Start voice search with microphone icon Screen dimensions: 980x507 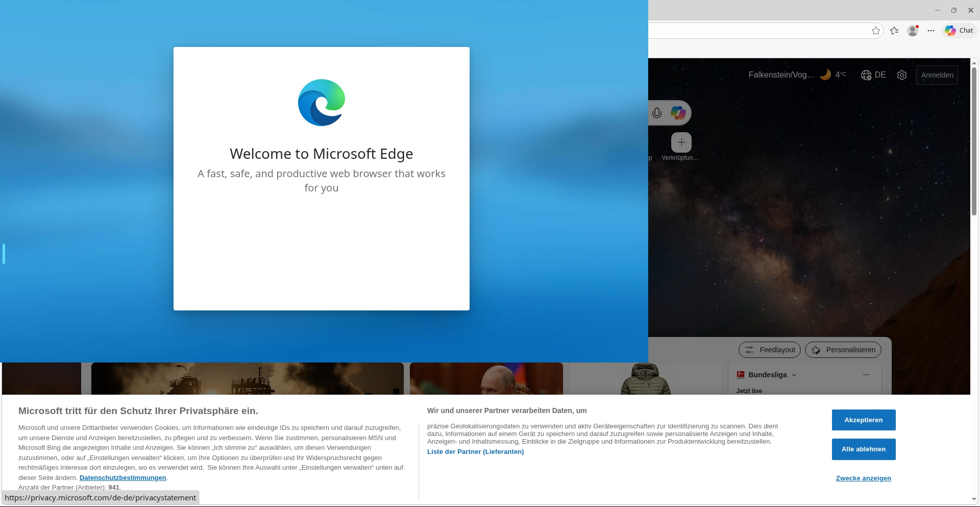click(x=657, y=113)
